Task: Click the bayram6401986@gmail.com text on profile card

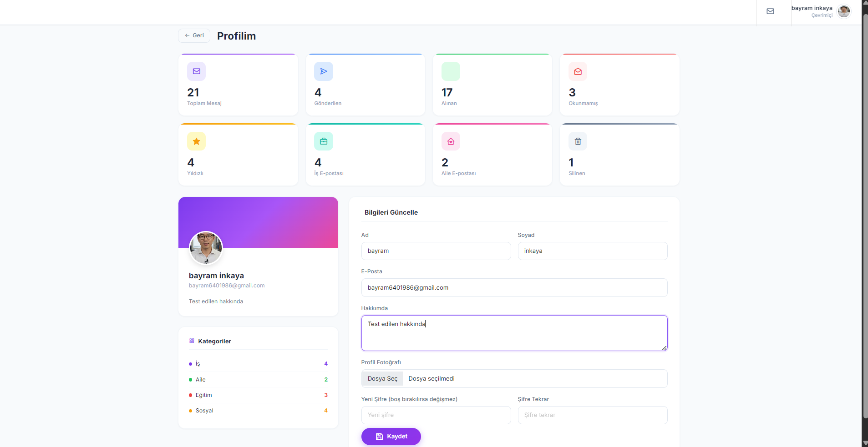Action: point(227,286)
